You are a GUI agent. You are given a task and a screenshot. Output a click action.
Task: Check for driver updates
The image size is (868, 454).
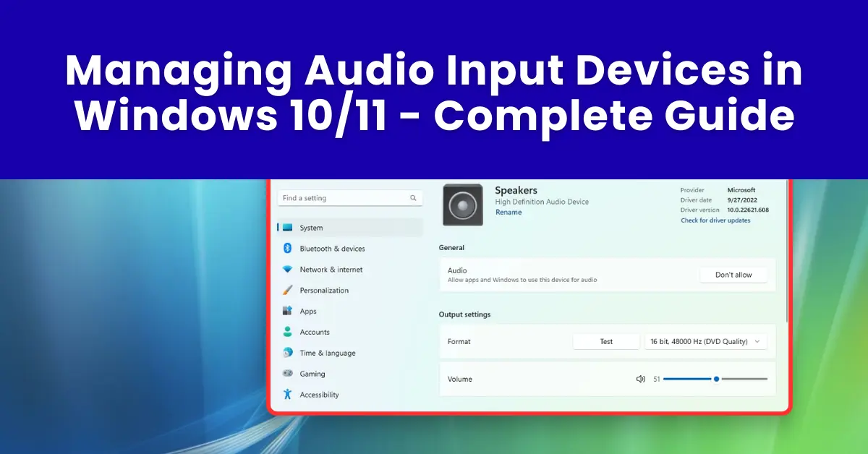tap(716, 220)
